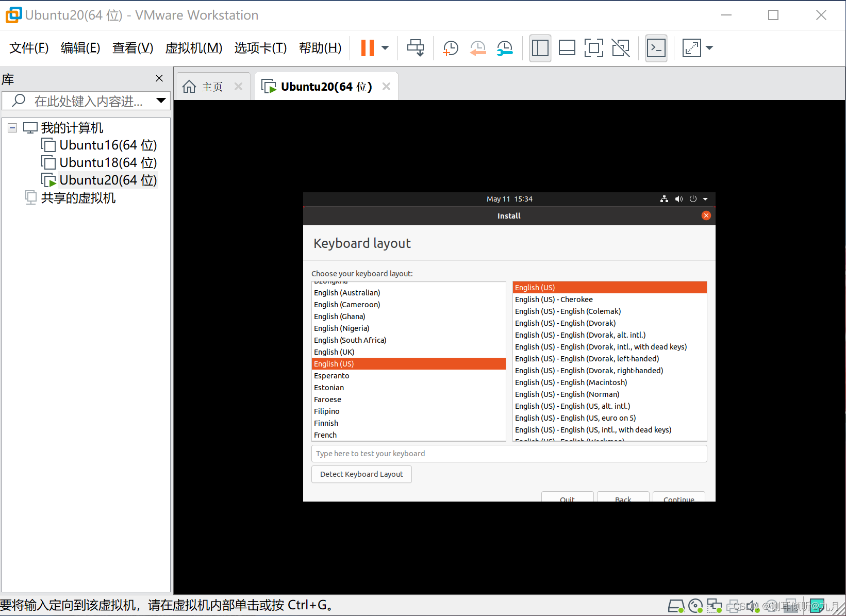The width and height of the screenshot is (846, 616).
Task: Take a snapshot of this virtual machine
Action: (451, 48)
